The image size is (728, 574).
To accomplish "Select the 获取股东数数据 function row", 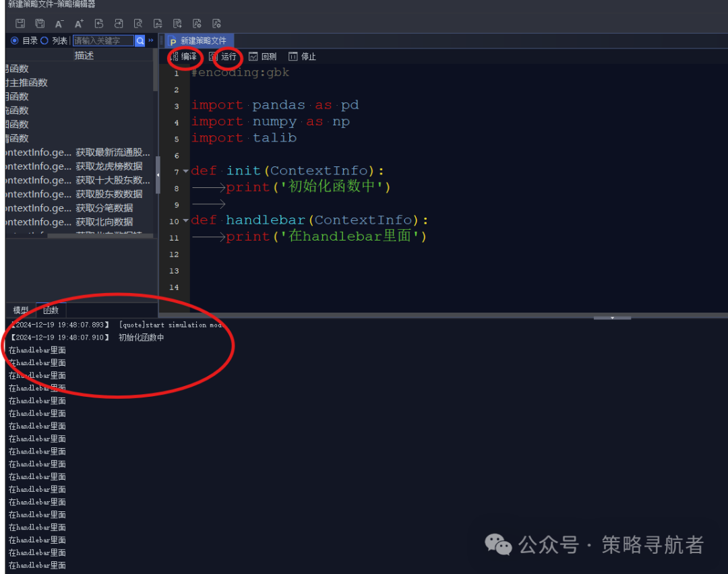I will click(79, 194).
